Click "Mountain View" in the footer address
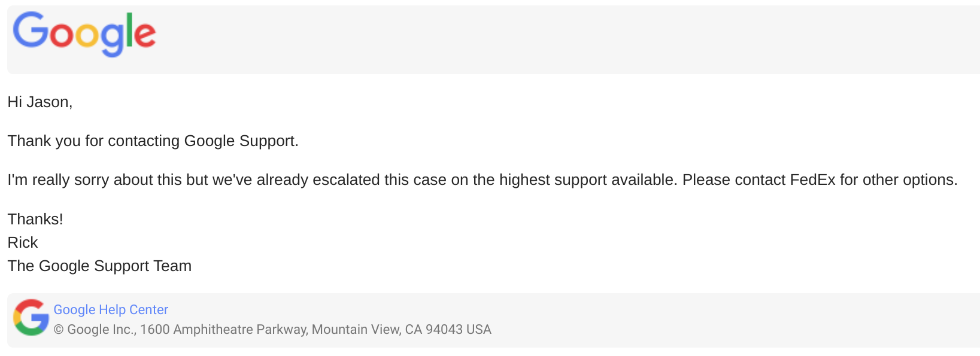The width and height of the screenshot is (980, 356). tap(356, 330)
